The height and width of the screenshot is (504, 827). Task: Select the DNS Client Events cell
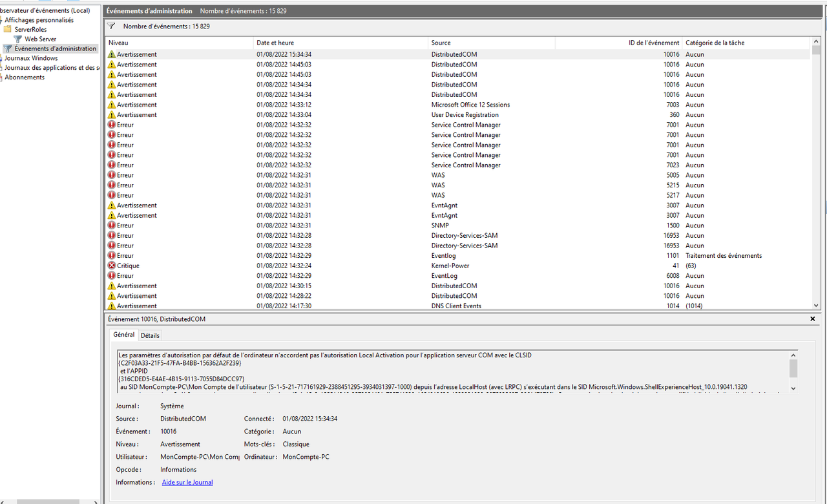pos(456,306)
